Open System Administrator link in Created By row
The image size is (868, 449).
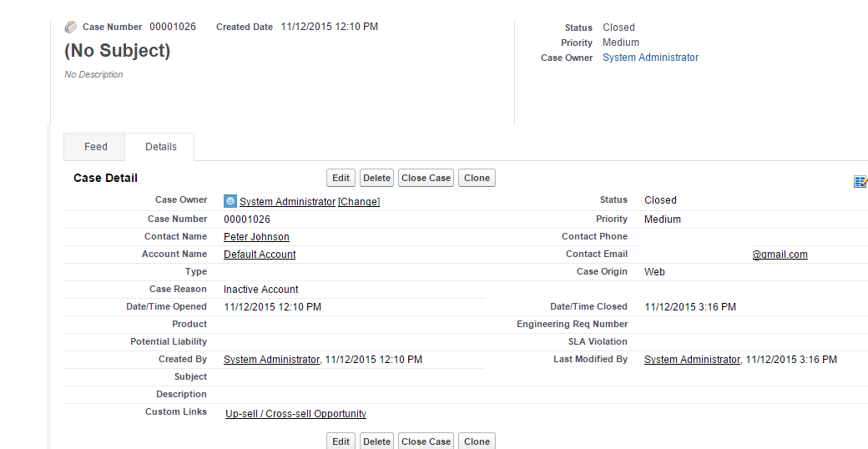pos(271,360)
